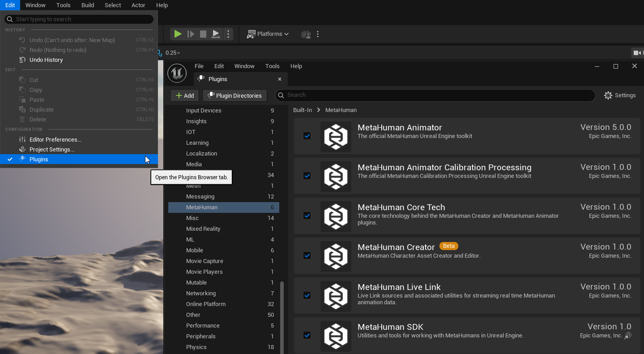Select the Plugins tab
644x354 pixels.
[240, 79]
